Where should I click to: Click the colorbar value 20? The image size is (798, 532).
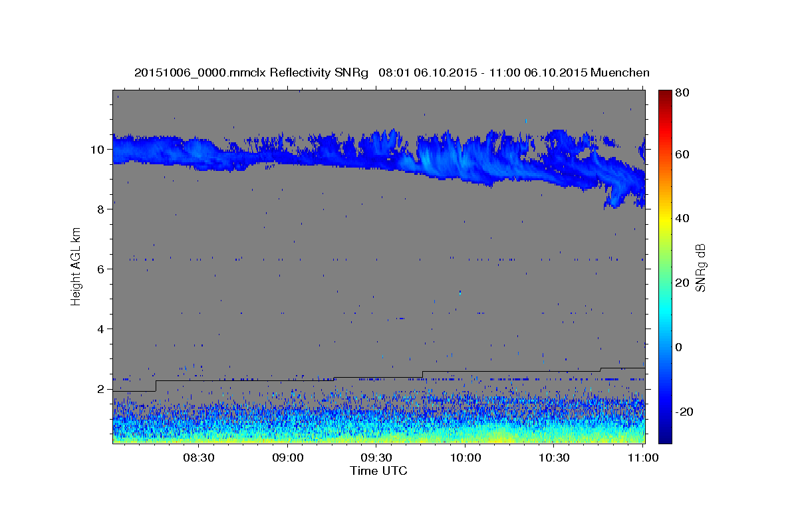[682, 283]
